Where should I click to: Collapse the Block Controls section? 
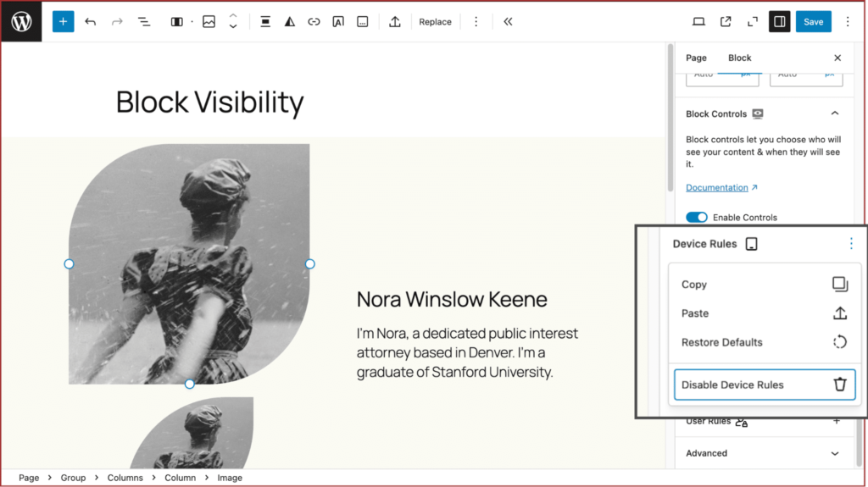(835, 113)
